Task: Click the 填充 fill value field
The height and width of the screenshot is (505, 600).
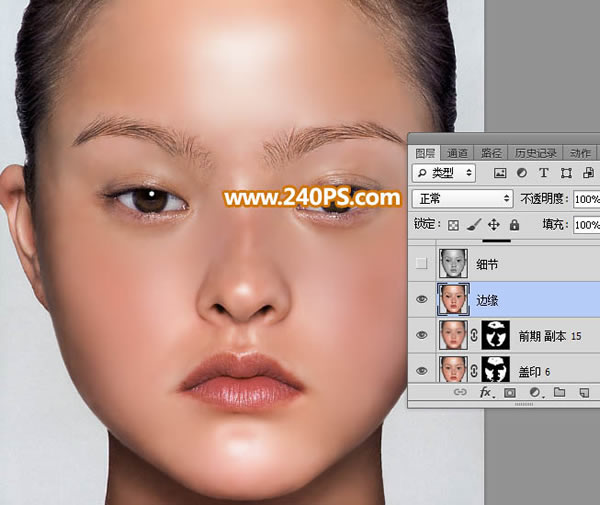Action: click(586, 225)
